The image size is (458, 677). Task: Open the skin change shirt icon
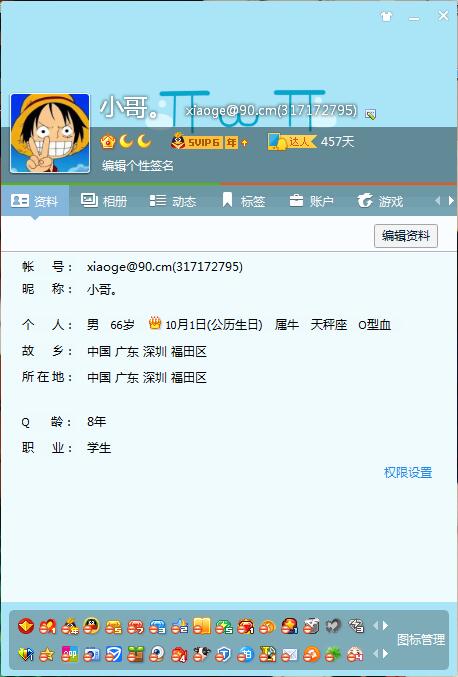[386, 16]
